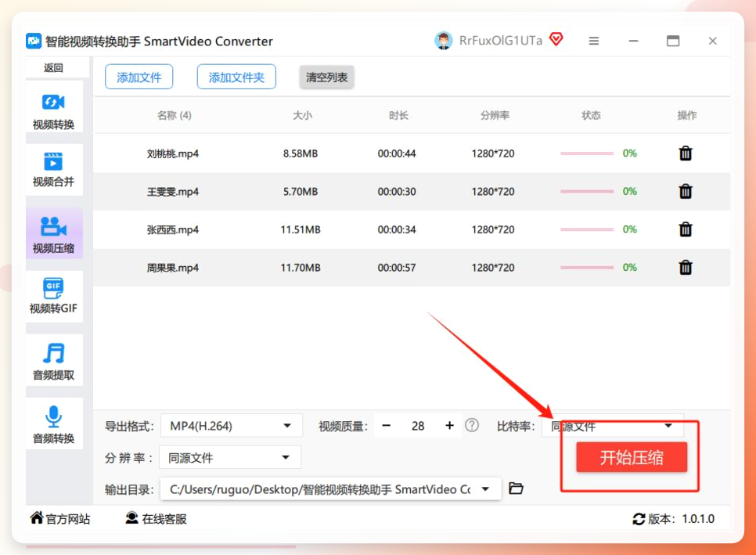The height and width of the screenshot is (555, 756).
Task: Delete 周果果.mp4 with its trash icon
Action: coord(685,267)
